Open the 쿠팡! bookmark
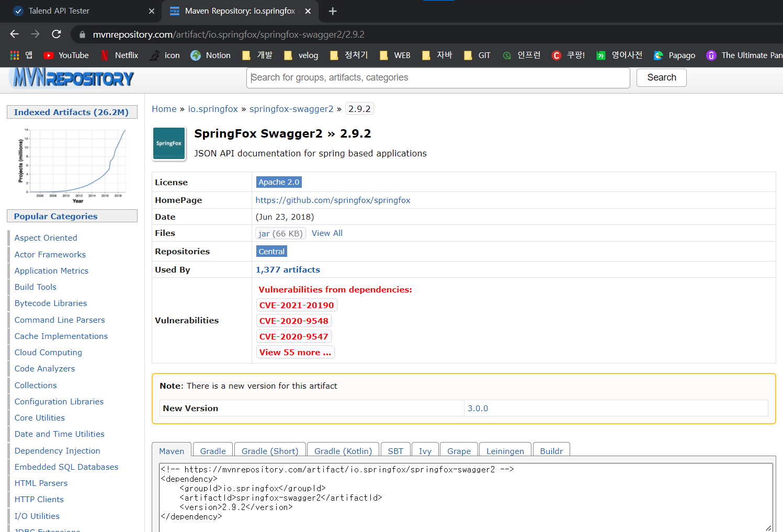The height and width of the screenshot is (532, 783). 569,55
